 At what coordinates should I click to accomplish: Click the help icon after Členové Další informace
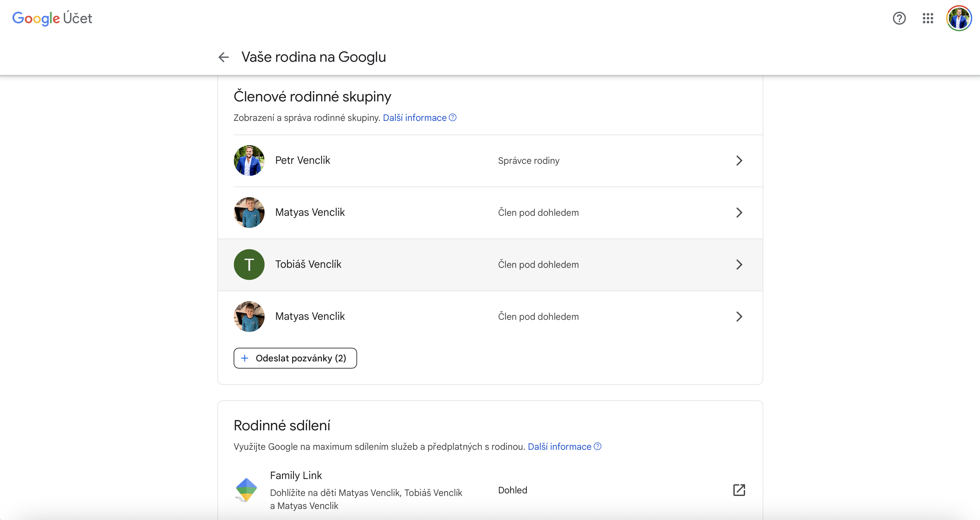[x=453, y=118]
